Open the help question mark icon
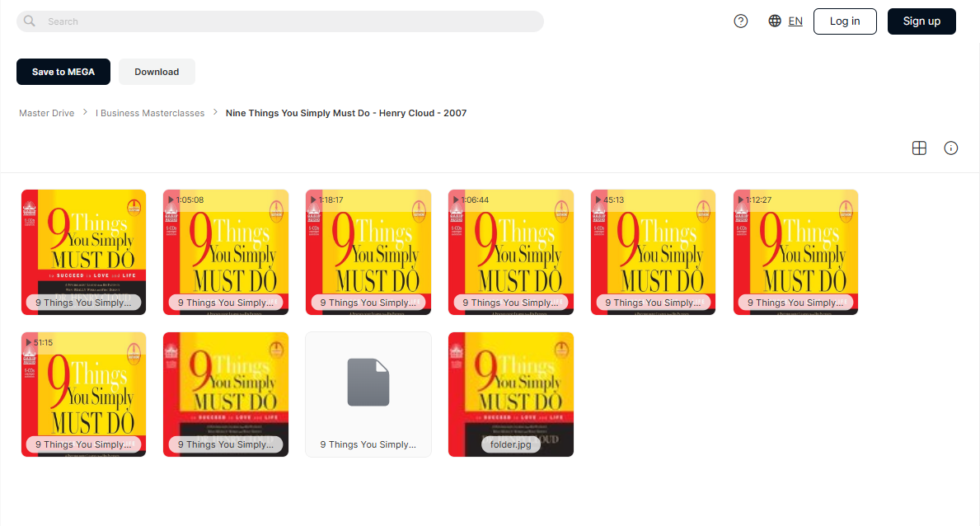 point(741,21)
